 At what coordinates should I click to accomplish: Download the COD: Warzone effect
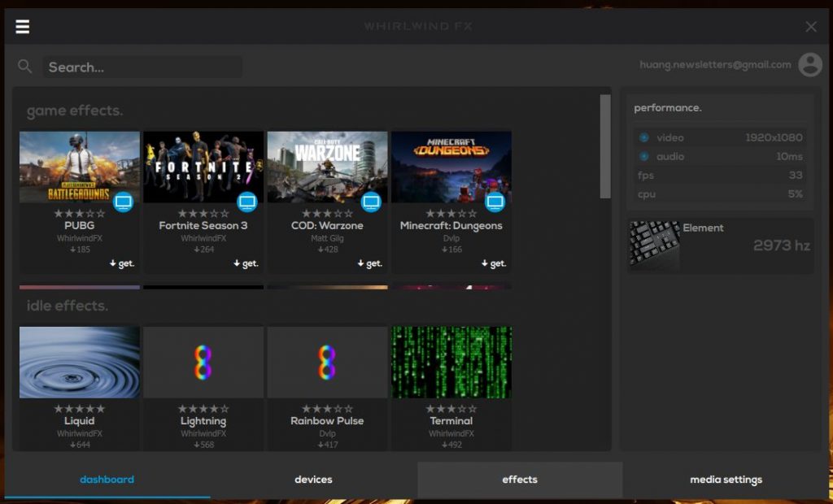coord(370,263)
